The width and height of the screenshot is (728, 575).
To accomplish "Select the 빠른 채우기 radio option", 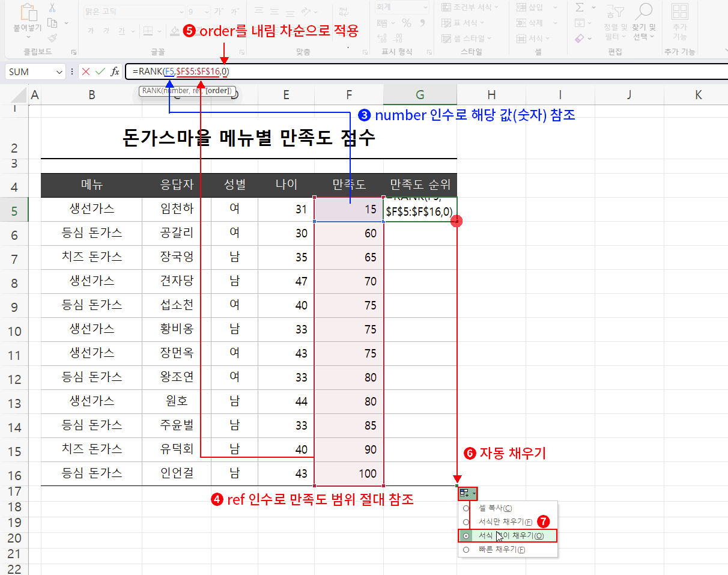I will coord(466,550).
